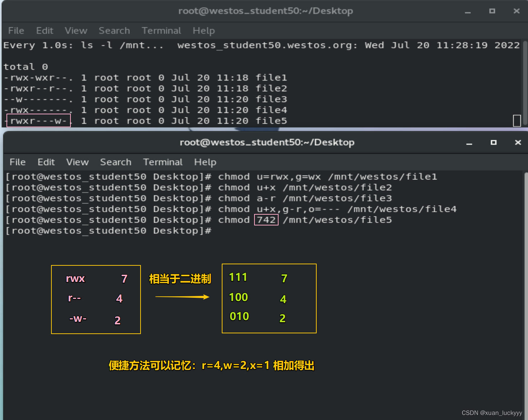Close the upper terminal window
The height and width of the screenshot is (420, 528).
click(516, 11)
